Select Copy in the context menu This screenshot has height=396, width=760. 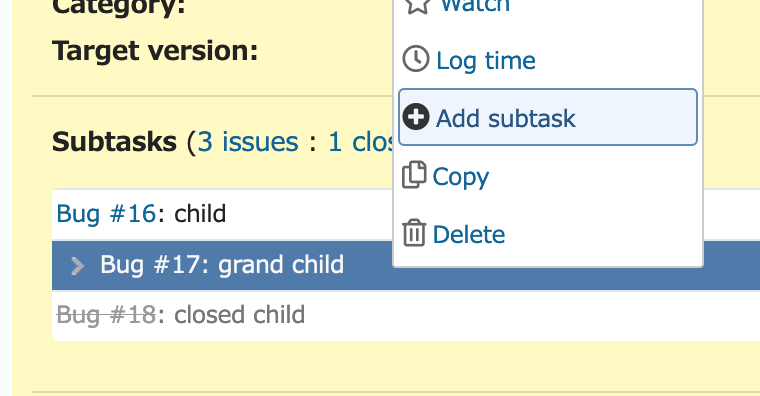pos(548,175)
